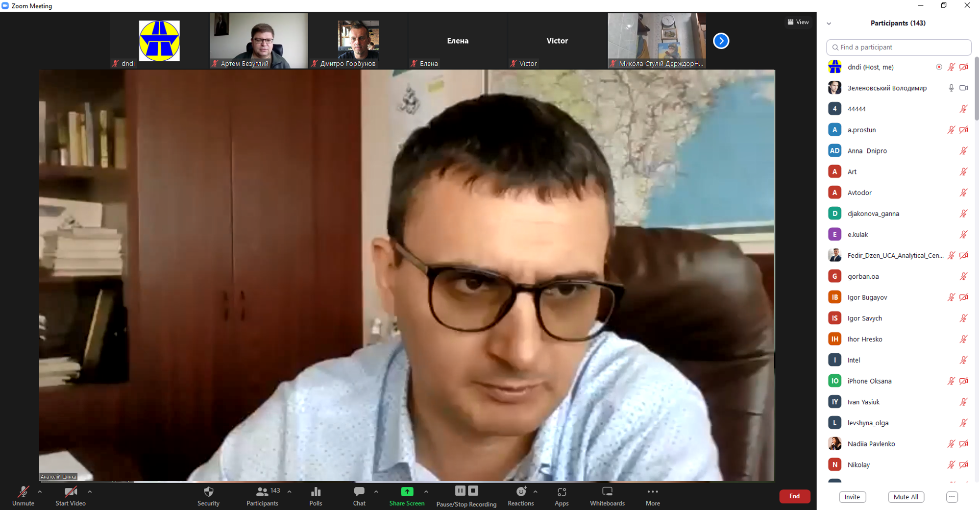
Task: Toggle Start Video camera
Action: (x=71, y=492)
